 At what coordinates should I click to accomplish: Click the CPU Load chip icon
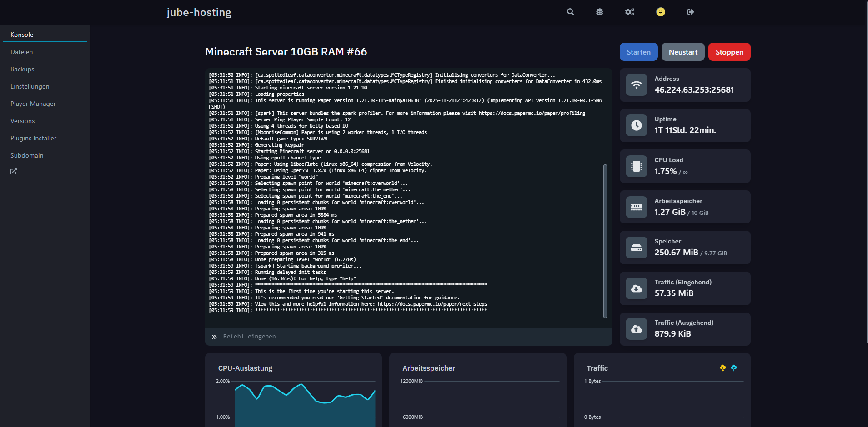click(x=636, y=166)
